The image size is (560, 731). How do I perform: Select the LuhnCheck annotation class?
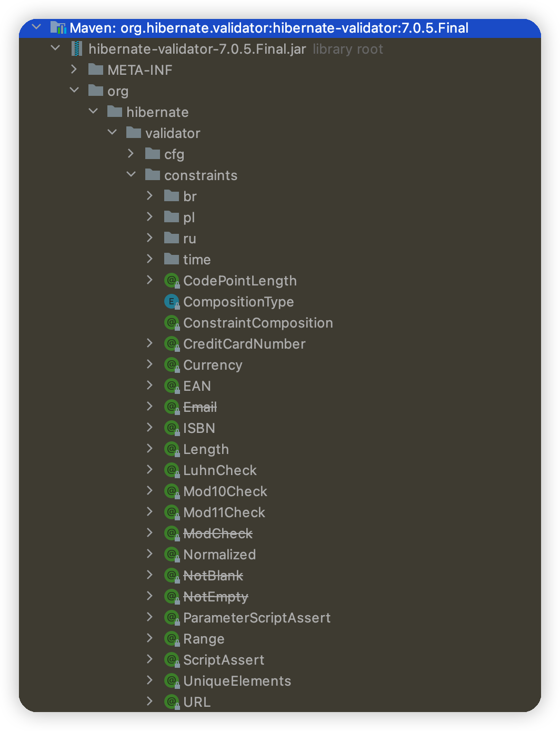[219, 470]
